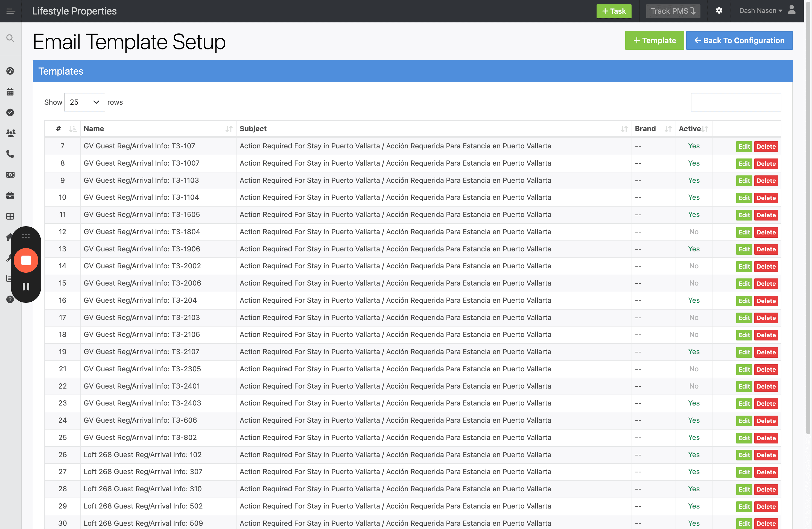Viewport: 812px width, 529px height.
Task: Click the Templates panel header
Action: pos(413,71)
